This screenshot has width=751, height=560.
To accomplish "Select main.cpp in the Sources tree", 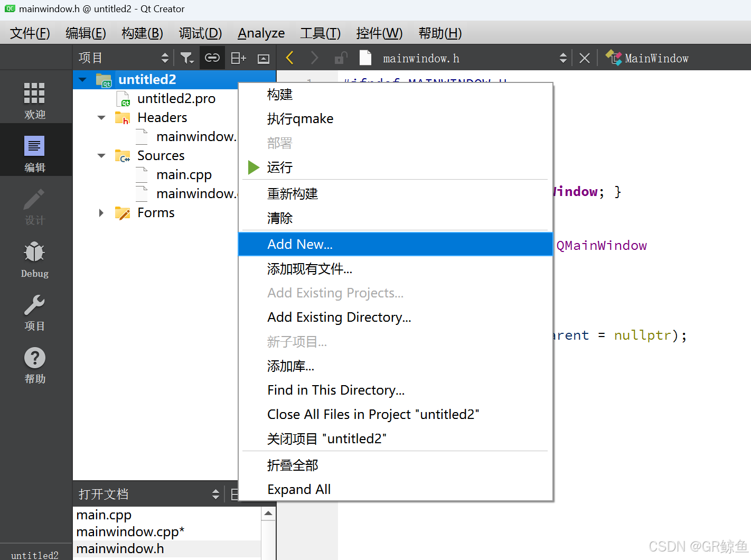I will 184,175.
